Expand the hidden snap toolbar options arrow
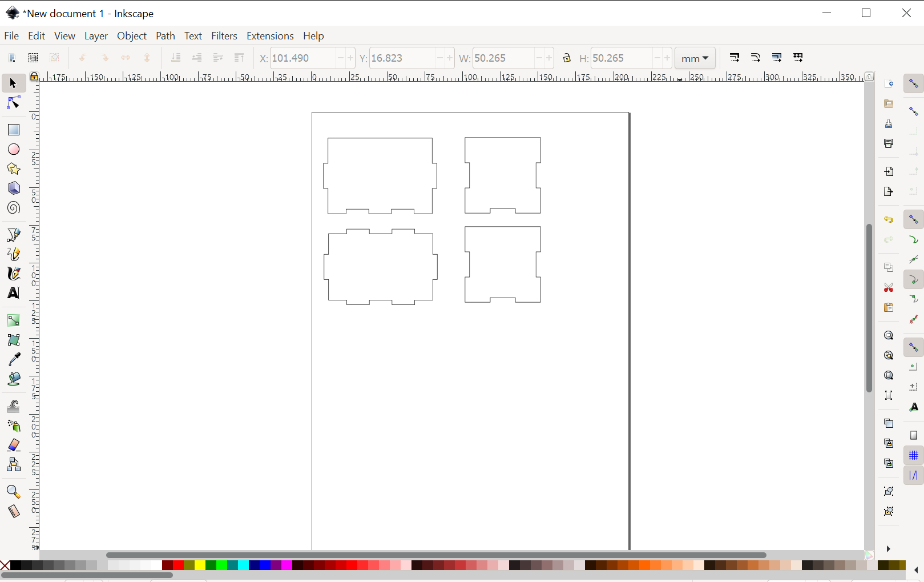Viewport: 924px width, 582px height. point(888,549)
